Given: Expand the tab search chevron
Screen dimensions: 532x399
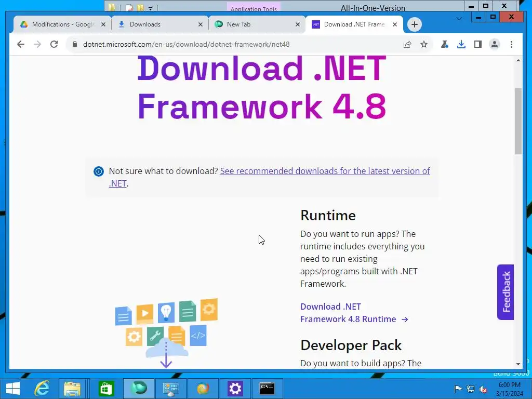Looking at the screenshot, I should point(459,19).
